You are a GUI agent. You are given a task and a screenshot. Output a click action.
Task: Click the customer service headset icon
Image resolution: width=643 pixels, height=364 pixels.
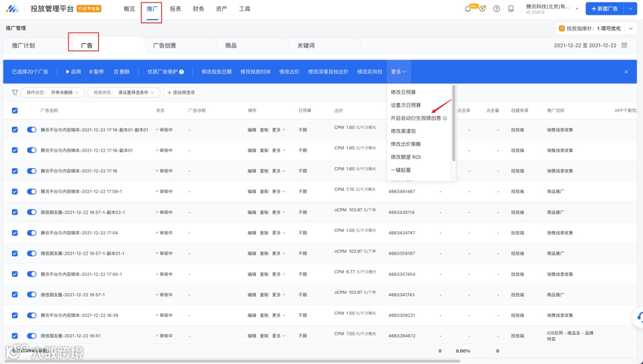pyautogui.click(x=639, y=318)
